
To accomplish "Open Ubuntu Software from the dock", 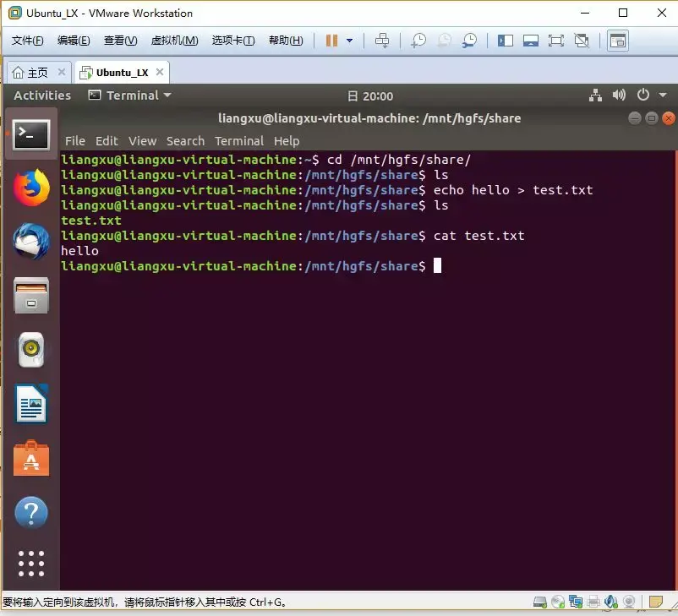I will click(31, 459).
